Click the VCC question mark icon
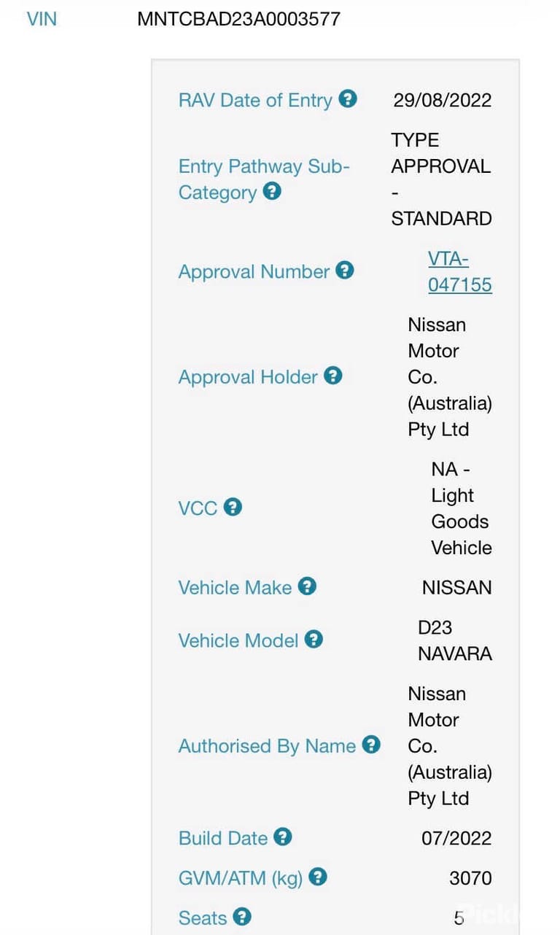The width and height of the screenshot is (560, 935). [x=233, y=507]
